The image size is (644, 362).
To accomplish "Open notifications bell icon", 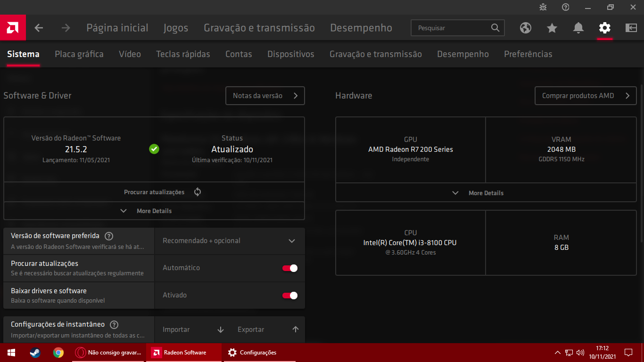I will 578,28.
